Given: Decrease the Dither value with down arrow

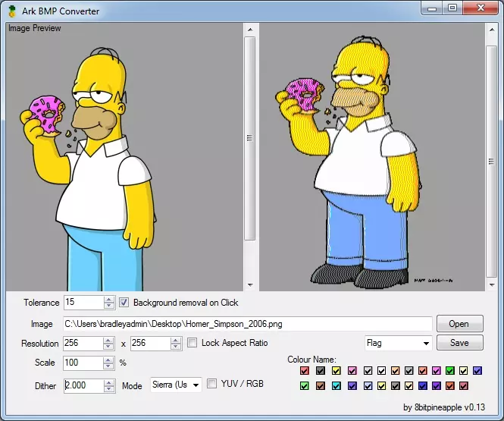Looking at the screenshot, I should [x=109, y=389].
